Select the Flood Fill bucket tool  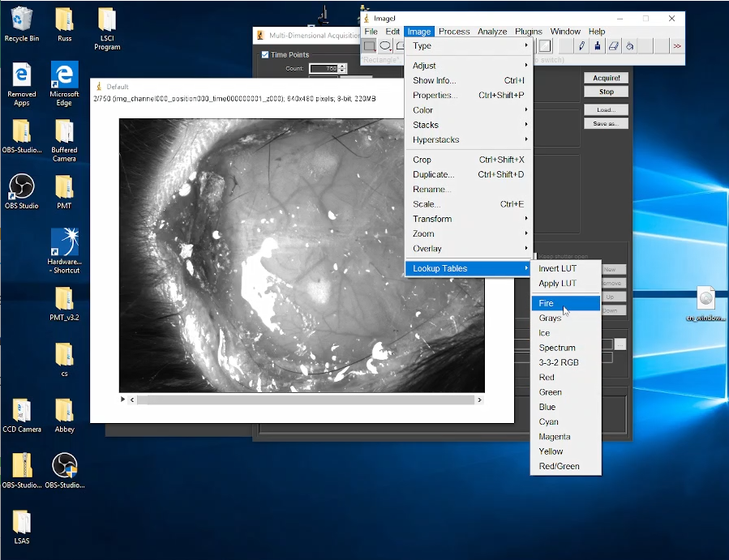click(630, 46)
